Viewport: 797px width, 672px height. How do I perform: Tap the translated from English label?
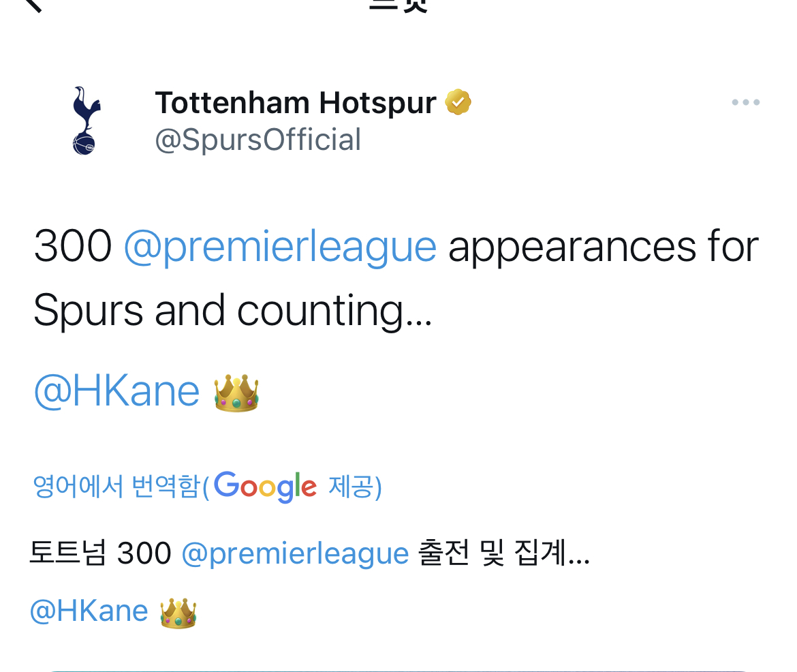tap(121, 487)
